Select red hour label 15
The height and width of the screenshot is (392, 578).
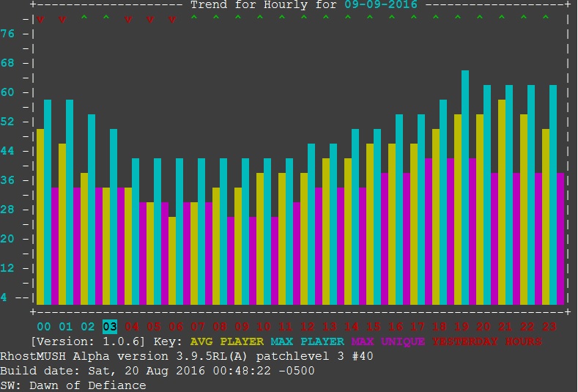pyautogui.click(x=374, y=327)
